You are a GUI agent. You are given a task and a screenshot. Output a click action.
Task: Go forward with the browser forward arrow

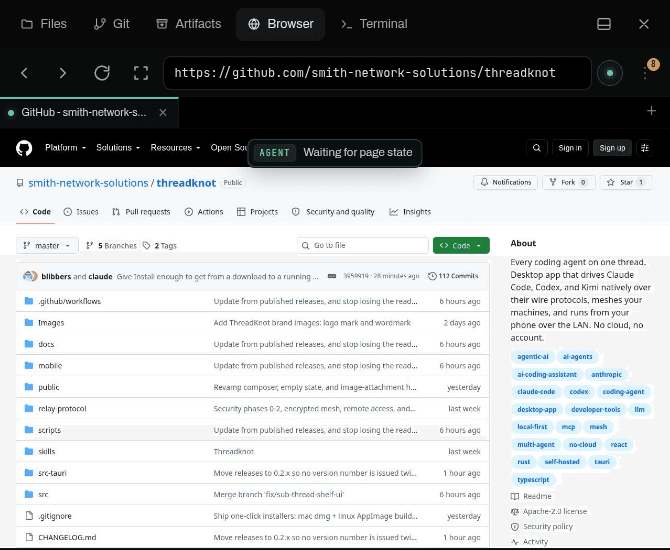63,73
